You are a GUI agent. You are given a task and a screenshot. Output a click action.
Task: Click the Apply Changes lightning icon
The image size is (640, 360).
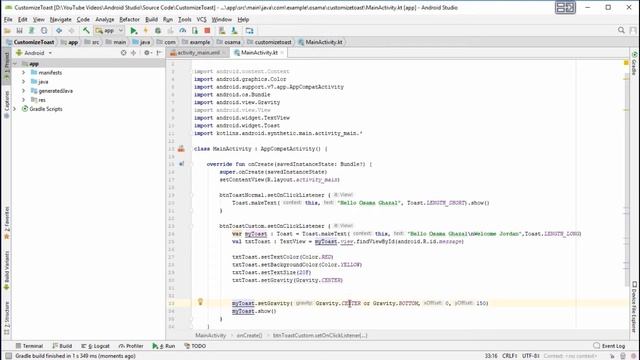pyautogui.click(x=146, y=31)
